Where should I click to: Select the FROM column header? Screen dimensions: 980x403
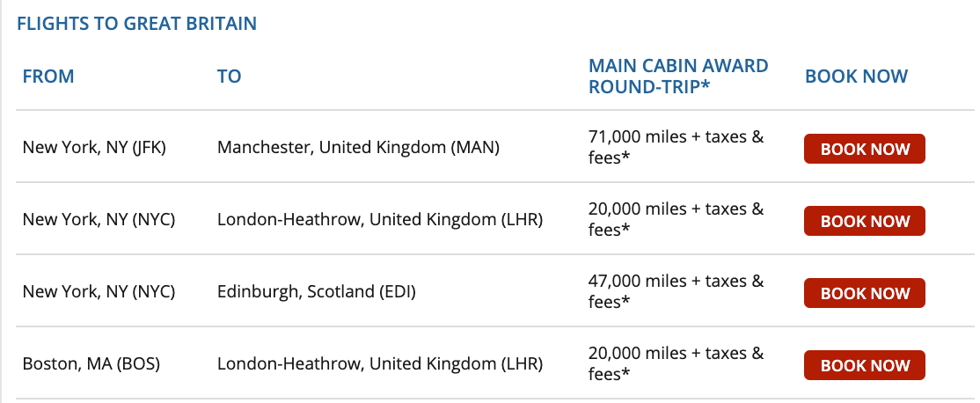48,77
